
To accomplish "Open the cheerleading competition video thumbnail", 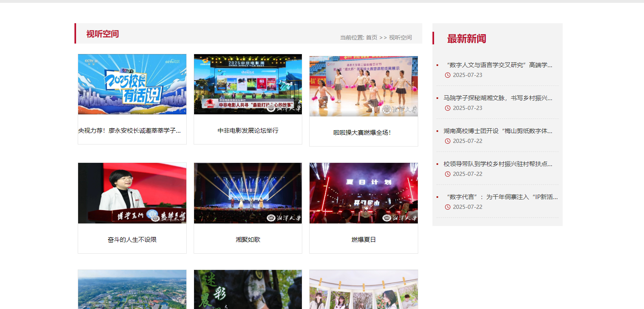I will [x=363, y=86].
